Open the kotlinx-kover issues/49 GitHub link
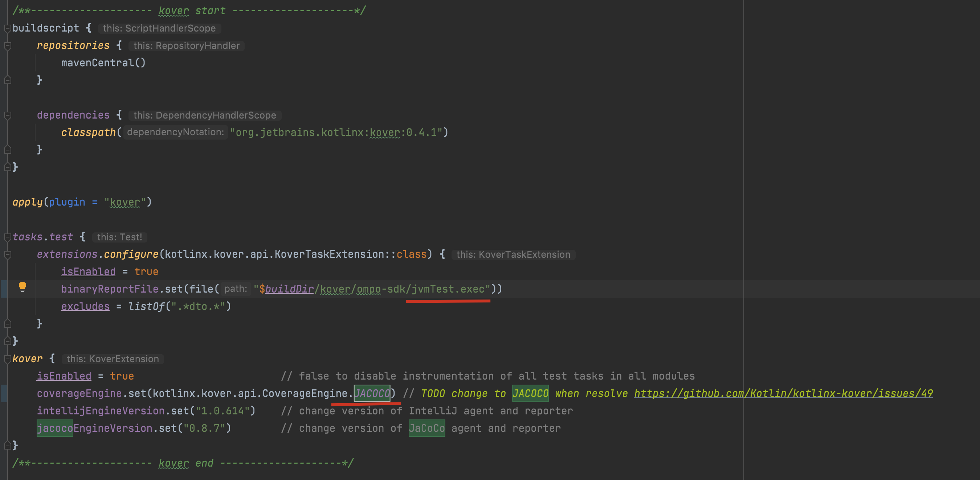This screenshot has width=980, height=480. click(x=783, y=393)
